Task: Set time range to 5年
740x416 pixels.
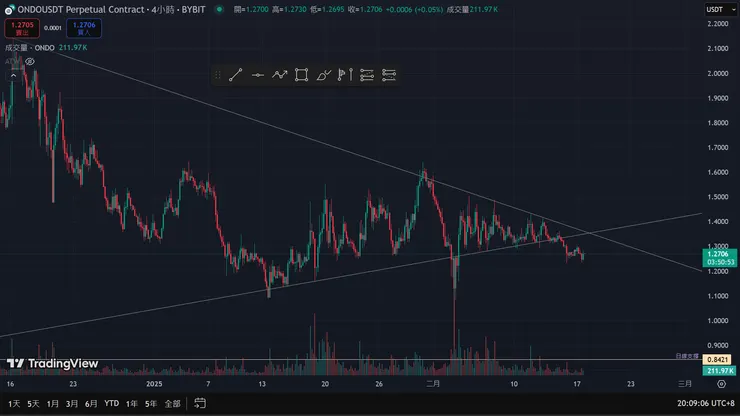Action: point(151,403)
